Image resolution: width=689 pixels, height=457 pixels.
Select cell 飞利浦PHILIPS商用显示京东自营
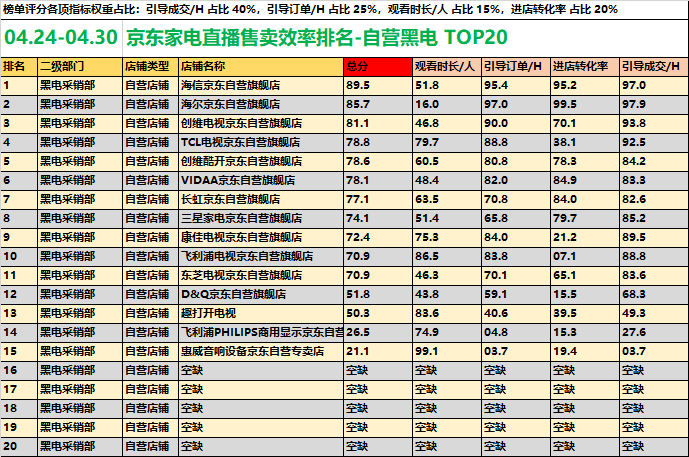point(261,332)
